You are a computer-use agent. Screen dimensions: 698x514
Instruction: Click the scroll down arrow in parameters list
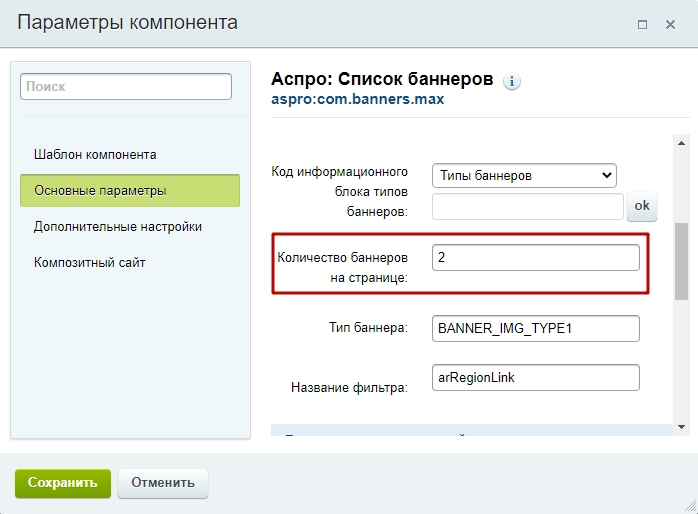click(x=681, y=427)
